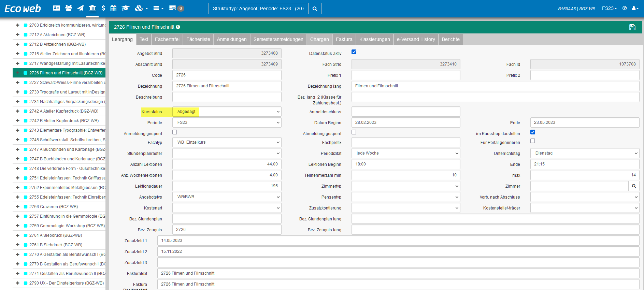The height and width of the screenshot is (290, 644).
Task: Open the graduation cap icon
Action: tap(126, 8)
